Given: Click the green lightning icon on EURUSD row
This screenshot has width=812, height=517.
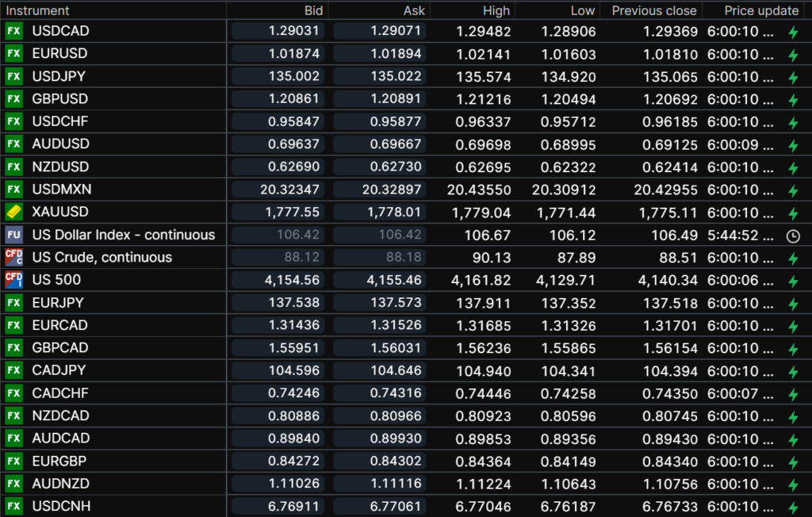Looking at the screenshot, I should point(792,55).
